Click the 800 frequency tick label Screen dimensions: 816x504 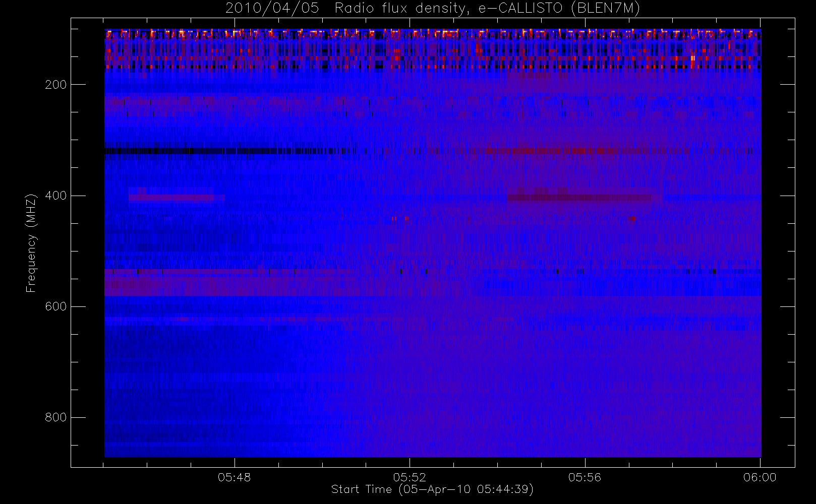pos(56,417)
